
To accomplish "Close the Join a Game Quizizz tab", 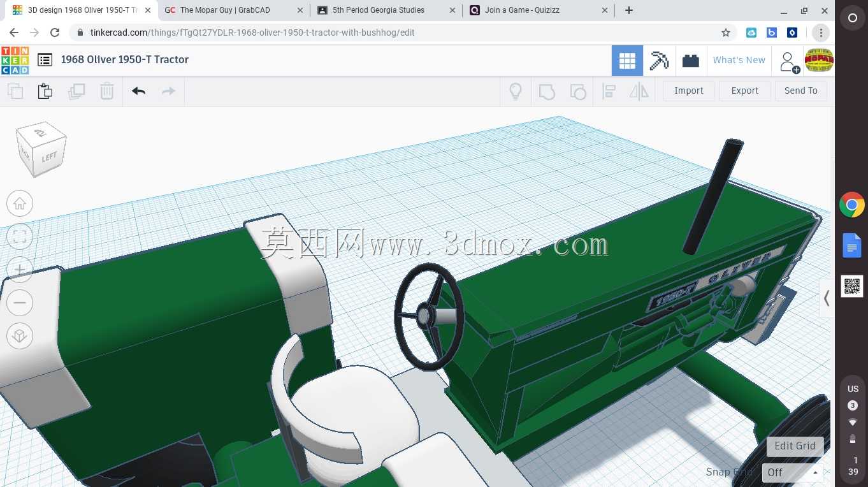I will click(x=605, y=10).
